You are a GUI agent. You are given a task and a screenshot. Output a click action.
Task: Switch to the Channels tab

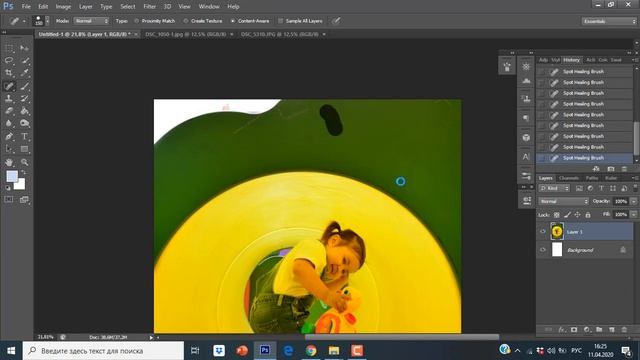569,178
